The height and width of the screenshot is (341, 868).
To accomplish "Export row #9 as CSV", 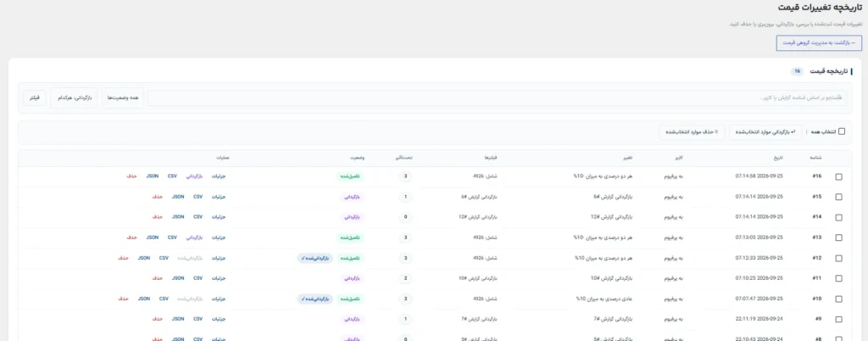I will (198, 319).
